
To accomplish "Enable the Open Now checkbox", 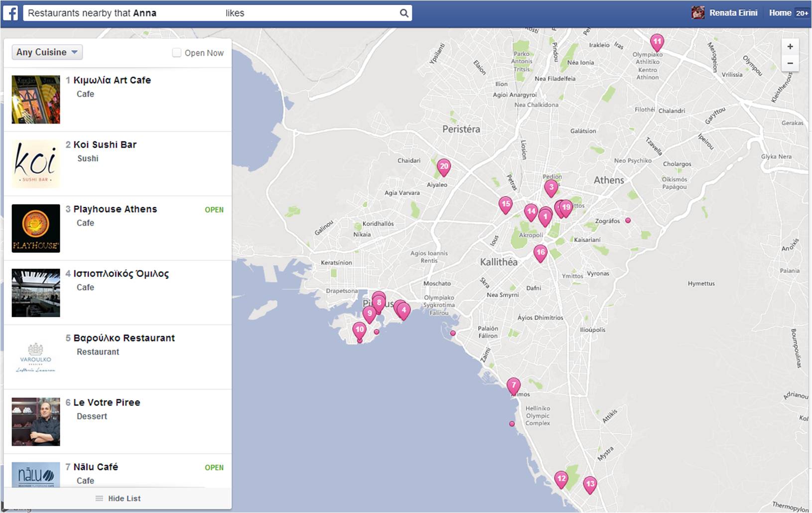I will point(176,53).
